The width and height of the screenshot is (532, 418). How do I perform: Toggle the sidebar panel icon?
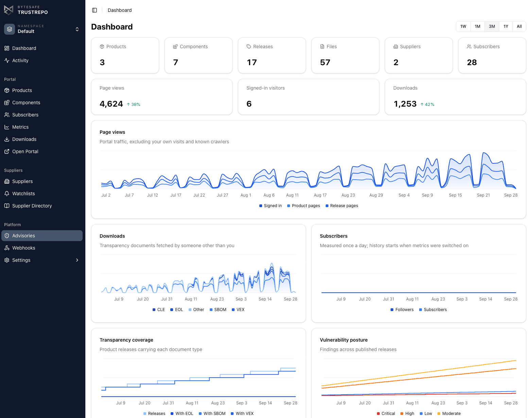point(95,10)
